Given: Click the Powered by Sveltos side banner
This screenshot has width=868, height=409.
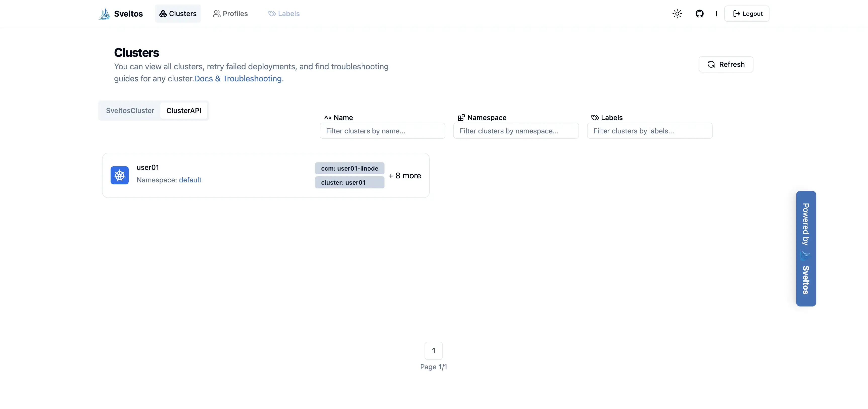Looking at the screenshot, I should [806, 248].
